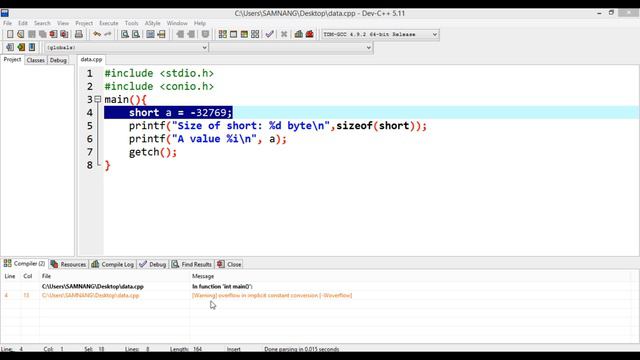Click the Toggle bookmark icon

[x=21, y=47]
